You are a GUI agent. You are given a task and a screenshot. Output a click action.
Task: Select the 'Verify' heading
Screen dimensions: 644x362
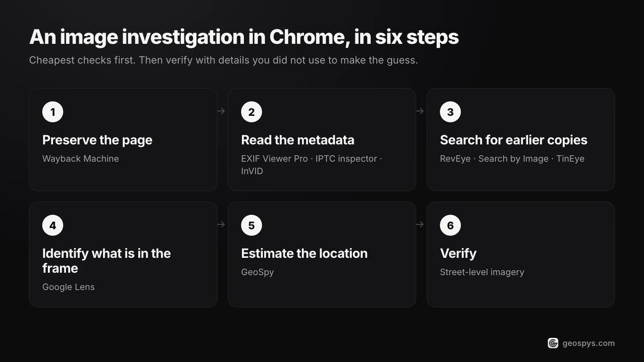(458, 253)
